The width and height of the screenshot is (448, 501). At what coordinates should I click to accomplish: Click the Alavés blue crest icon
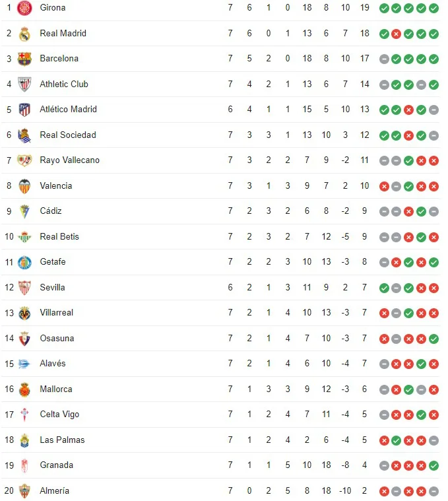[x=24, y=364]
